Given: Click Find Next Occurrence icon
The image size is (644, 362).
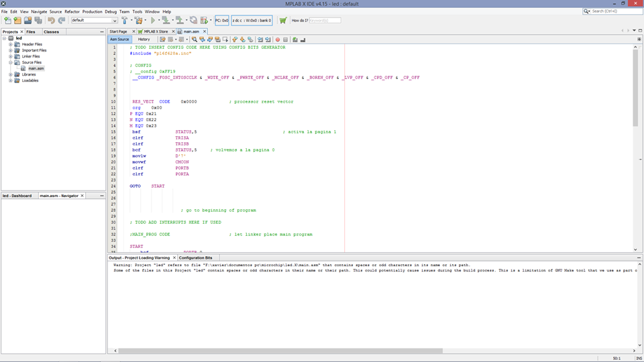Looking at the screenshot, I should [x=210, y=40].
